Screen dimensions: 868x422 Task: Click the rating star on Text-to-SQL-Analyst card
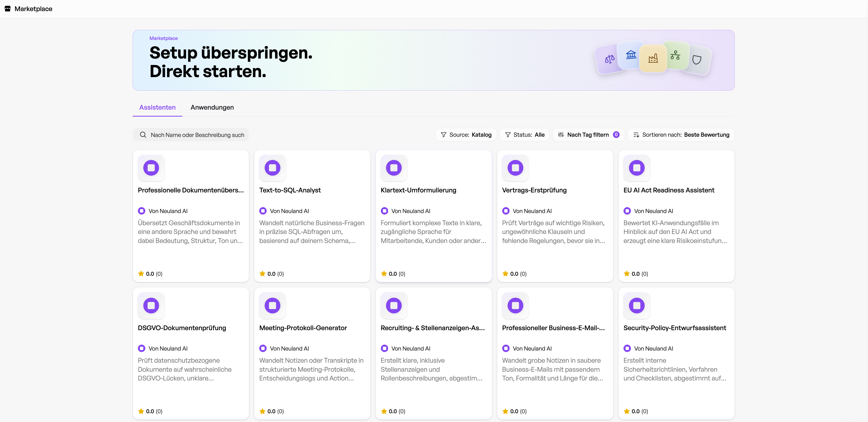[263, 274]
